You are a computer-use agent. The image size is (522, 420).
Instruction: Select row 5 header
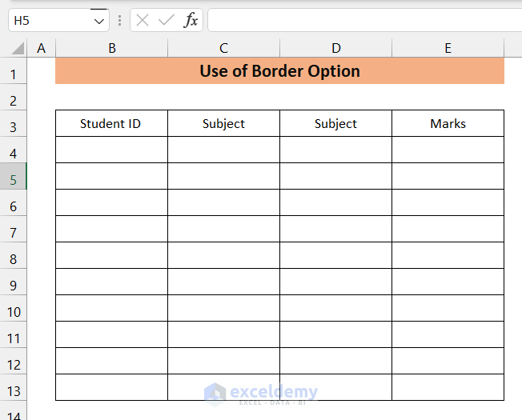tap(13, 176)
